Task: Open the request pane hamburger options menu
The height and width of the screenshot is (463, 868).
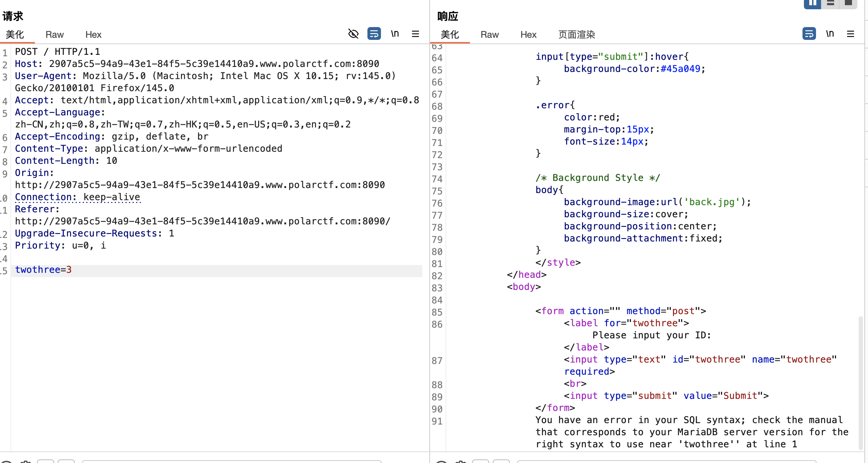Action: tap(415, 34)
